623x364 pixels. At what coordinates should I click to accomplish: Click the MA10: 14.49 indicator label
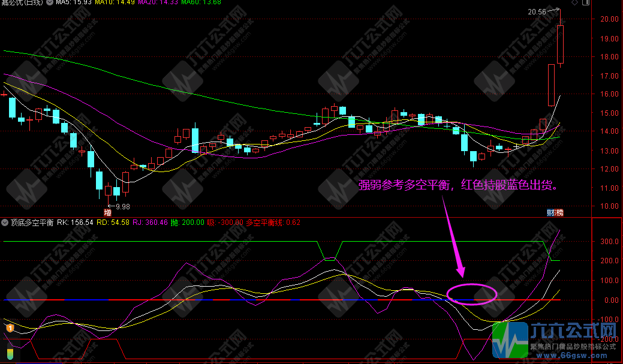(115, 2)
